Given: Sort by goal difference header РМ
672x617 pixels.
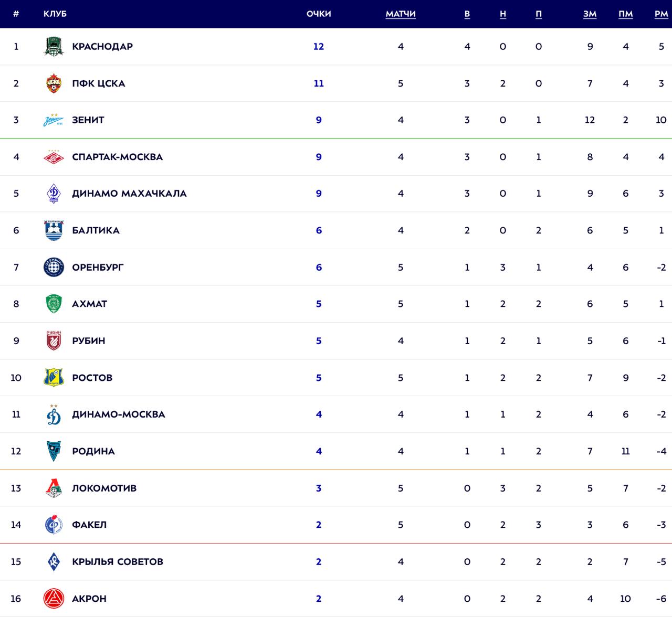Looking at the screenshot, I should 661,14.
